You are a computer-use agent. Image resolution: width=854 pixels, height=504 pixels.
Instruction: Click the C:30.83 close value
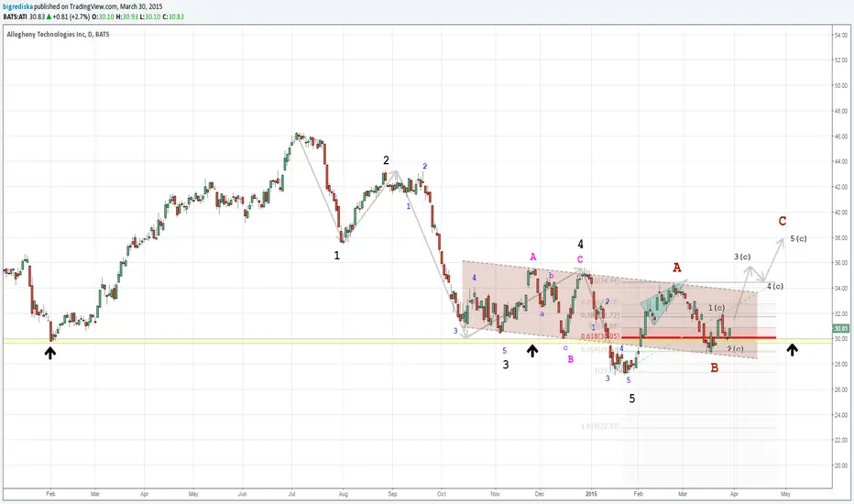[x=172, y=16]
